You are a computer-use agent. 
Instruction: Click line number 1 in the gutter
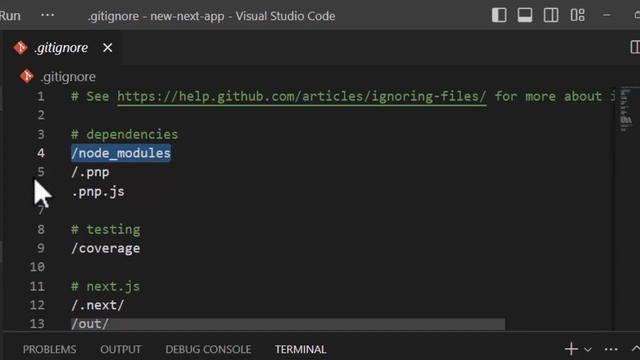click(41, 96)
